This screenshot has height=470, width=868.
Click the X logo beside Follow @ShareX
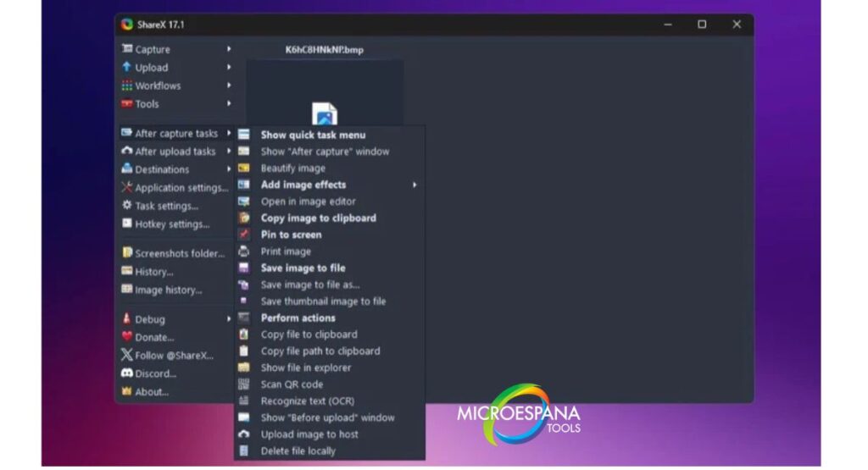[127, 355]
